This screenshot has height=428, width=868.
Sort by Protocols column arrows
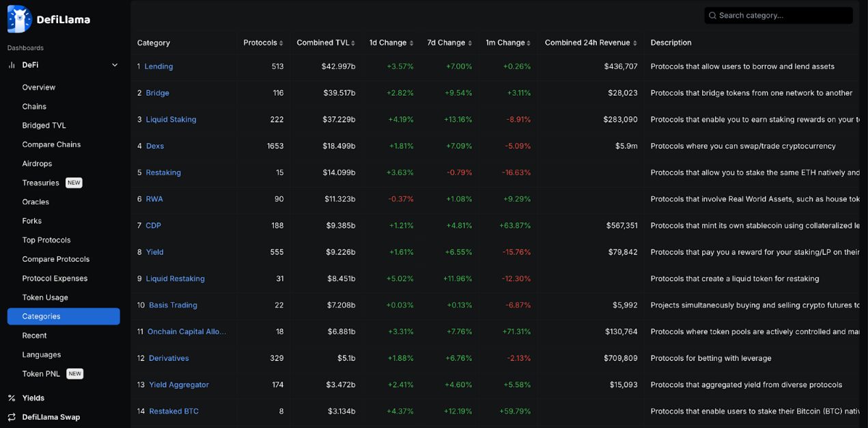[x=281, y=43]
